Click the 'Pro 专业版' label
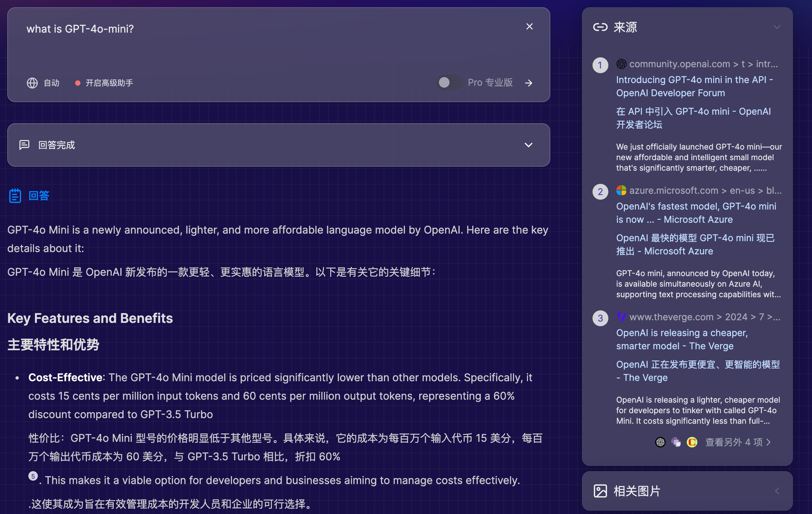 490,83
